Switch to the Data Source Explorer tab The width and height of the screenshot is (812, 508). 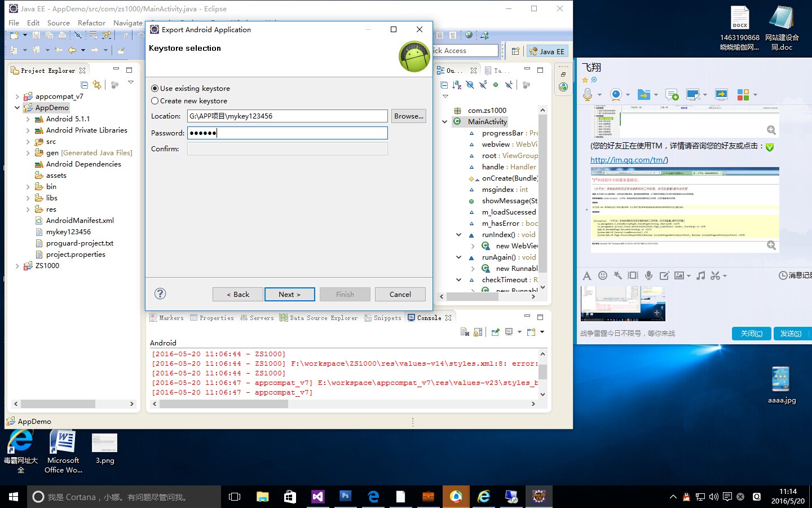[x=319, y=318]
